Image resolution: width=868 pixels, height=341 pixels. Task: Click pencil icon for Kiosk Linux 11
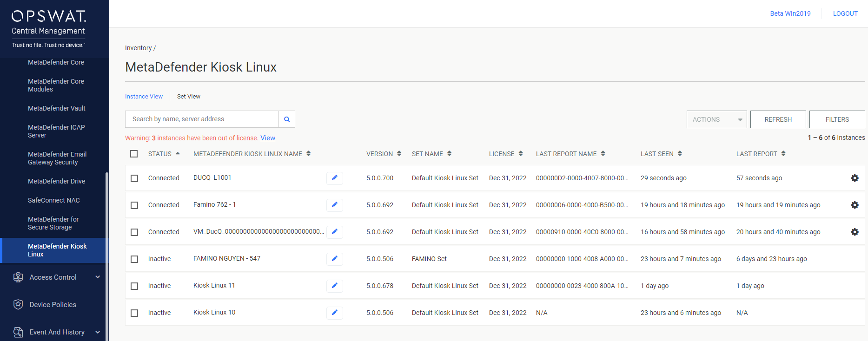(x=335, y=286)
